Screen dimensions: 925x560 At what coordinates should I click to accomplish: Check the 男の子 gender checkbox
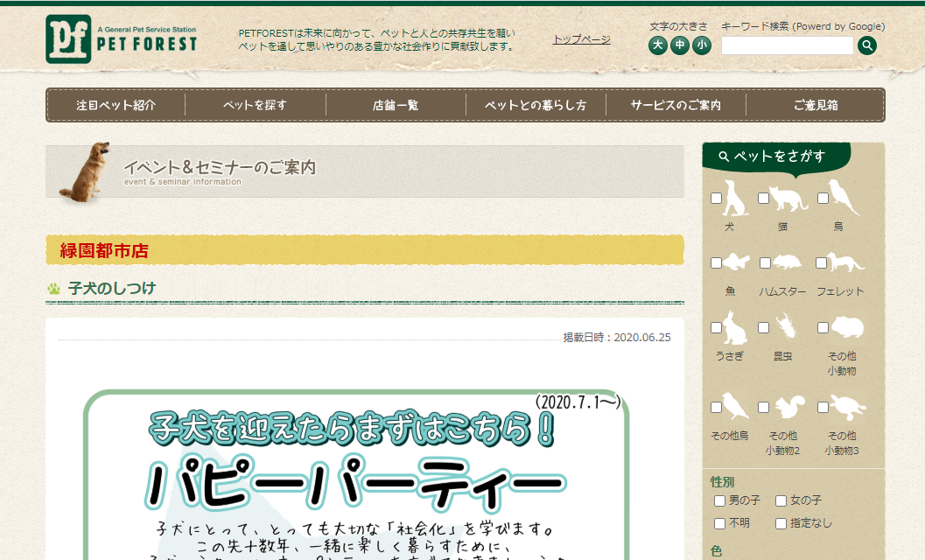719,501
